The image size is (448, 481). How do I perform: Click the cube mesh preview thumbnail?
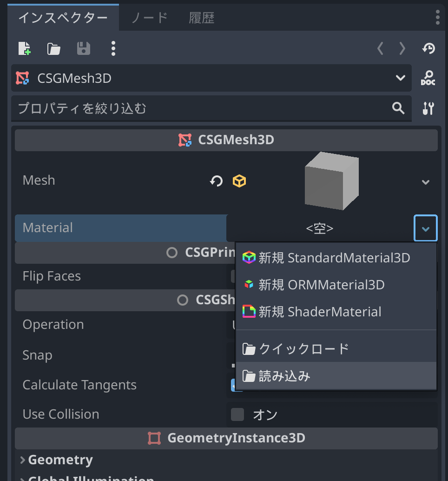pyautogui.click(x=331, y=182)
